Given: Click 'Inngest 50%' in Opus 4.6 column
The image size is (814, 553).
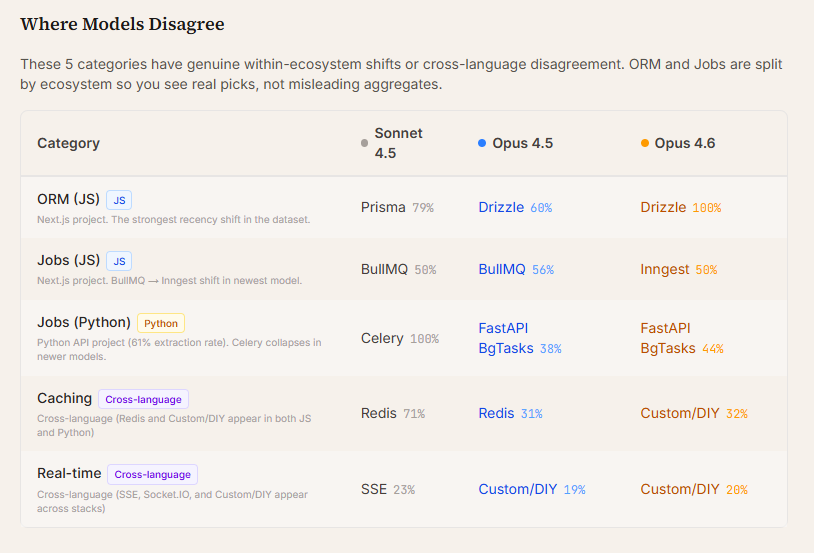Looking at the screenshot, I should 679,269.
